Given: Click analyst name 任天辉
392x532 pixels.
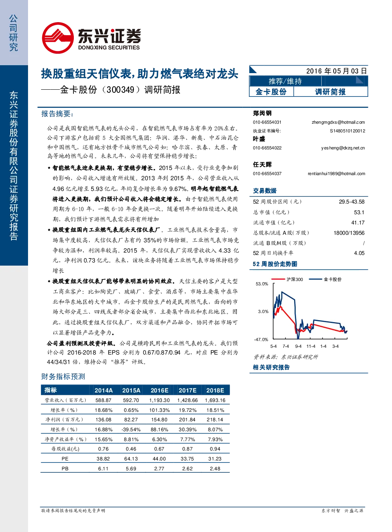Looking at the screenshot, I should [262, 164].
